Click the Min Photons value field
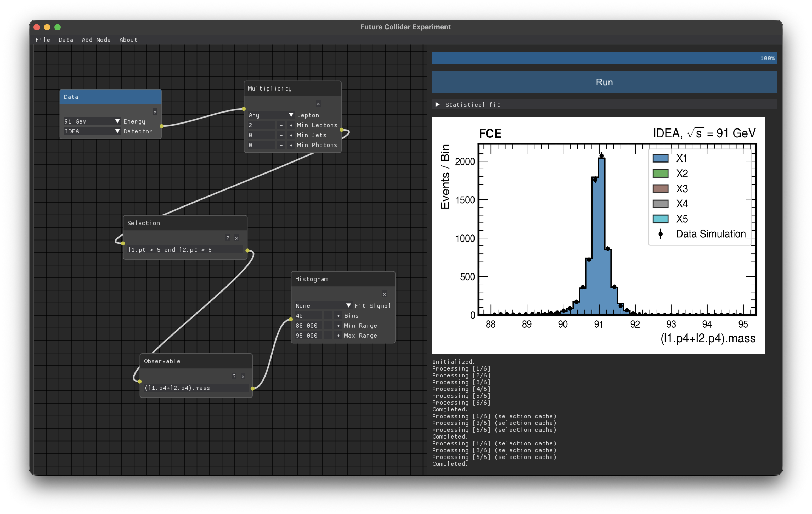 [261, 145]
